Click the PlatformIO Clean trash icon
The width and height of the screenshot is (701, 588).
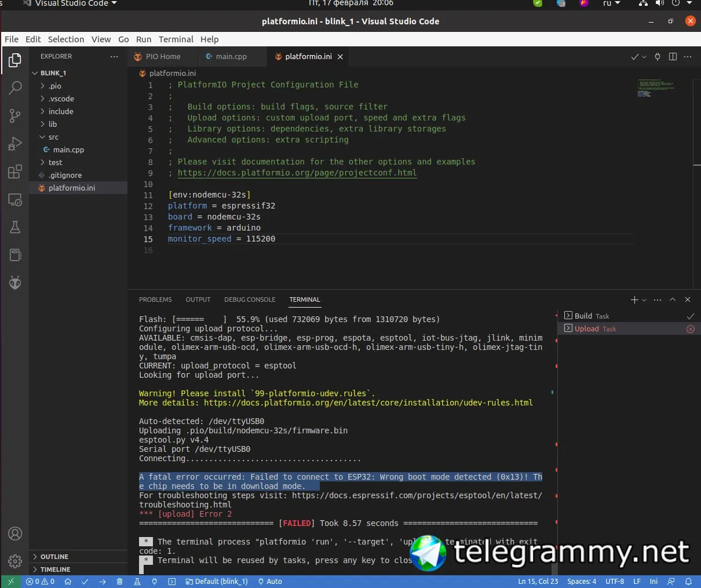[120, 581]
